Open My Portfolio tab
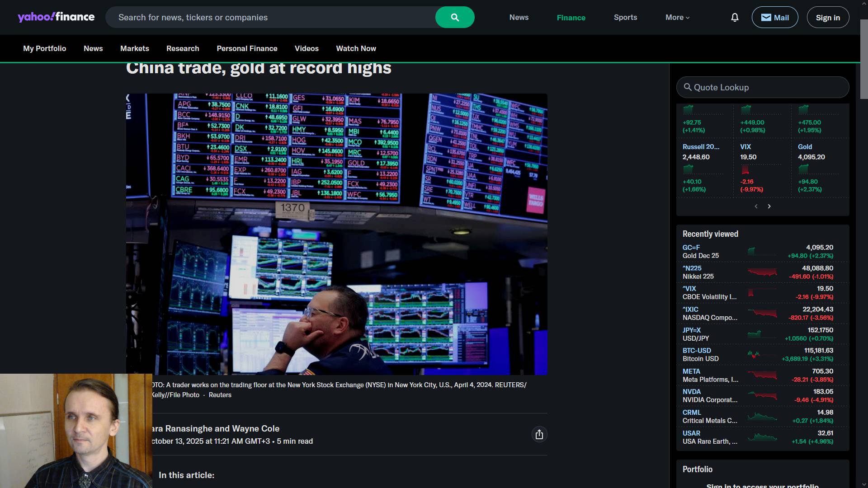The height and width of the screenshot is (488, 868). 45,48
